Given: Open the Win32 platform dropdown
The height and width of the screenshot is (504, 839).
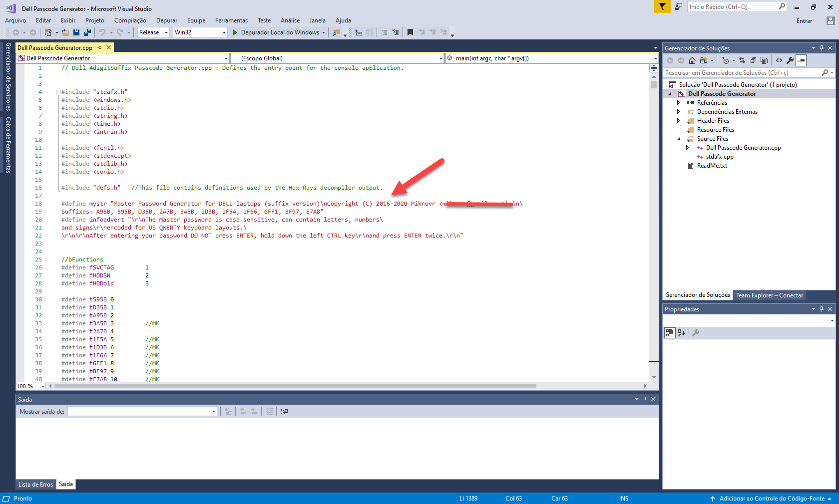Looking at the screenshot, I should coord(200,32).
